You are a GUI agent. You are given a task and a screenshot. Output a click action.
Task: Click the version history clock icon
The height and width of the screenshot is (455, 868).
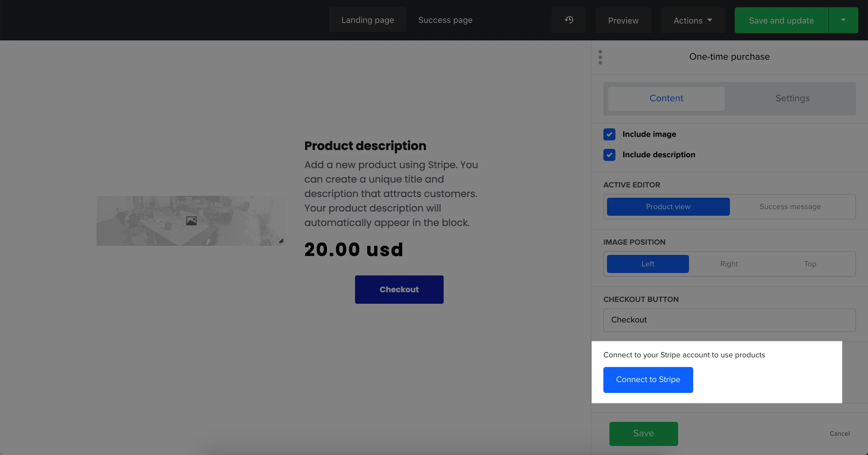[x=569, y=20]
